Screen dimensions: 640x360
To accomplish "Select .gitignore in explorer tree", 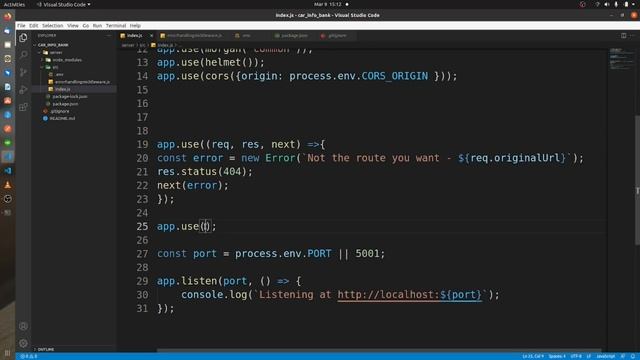I will coord(60,111).
